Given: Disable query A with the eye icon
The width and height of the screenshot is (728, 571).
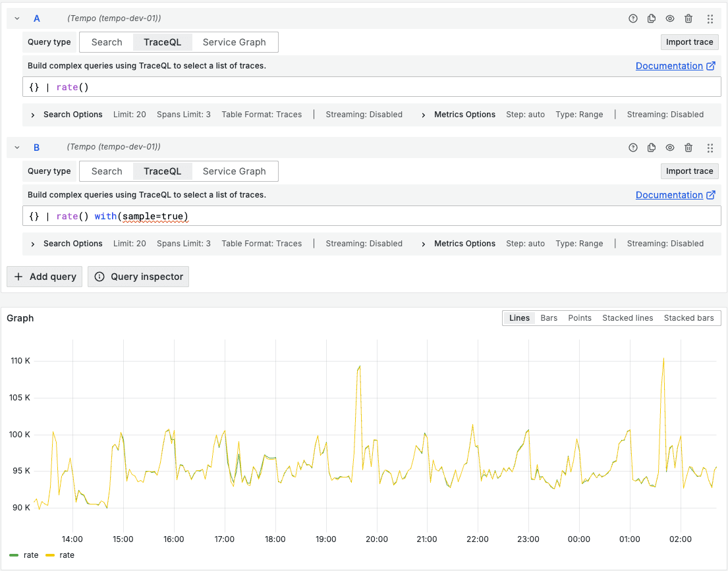Looking at the screenshot, I should tap(670, 18).
